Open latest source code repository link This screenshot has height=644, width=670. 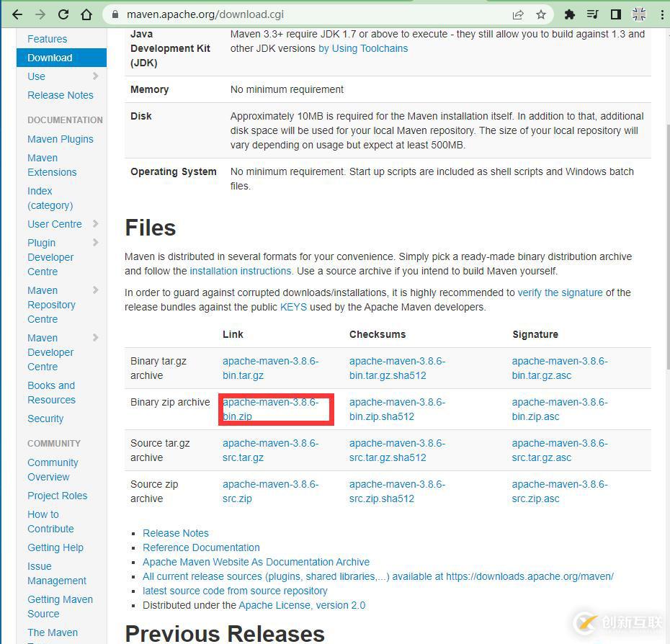(235, 591)
